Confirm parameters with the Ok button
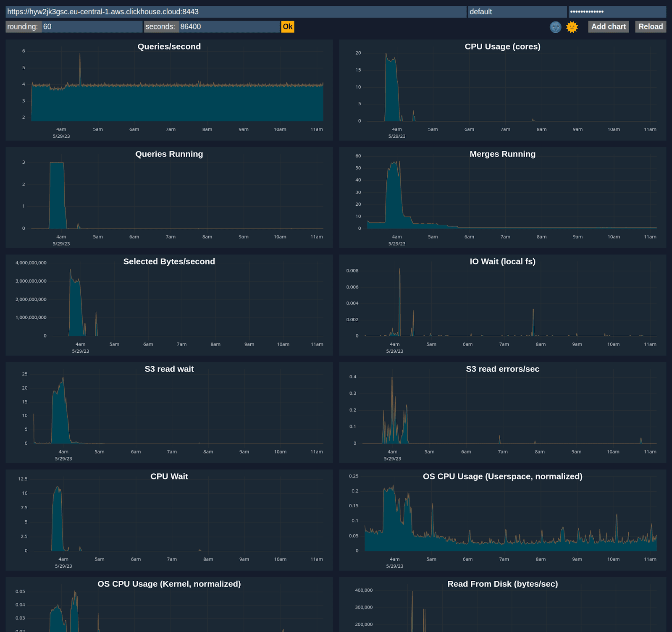Image resolution: width=672 pixels, height=632 pixels. pos(288,27)
